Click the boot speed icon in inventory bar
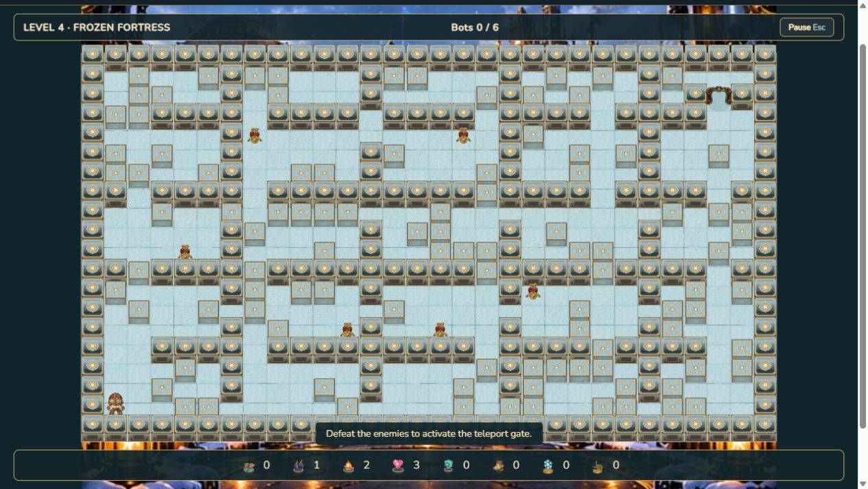The image size is (868, 489). click(x=498, y=466)
